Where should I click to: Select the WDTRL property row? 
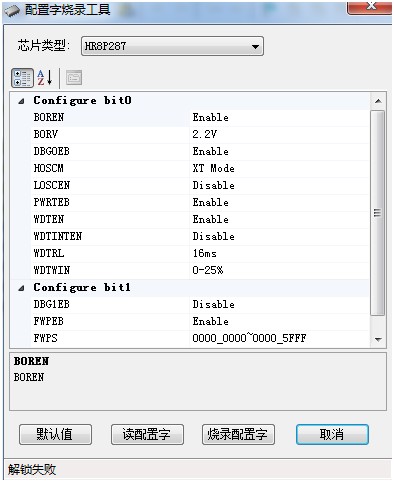[x=201, y=254]
